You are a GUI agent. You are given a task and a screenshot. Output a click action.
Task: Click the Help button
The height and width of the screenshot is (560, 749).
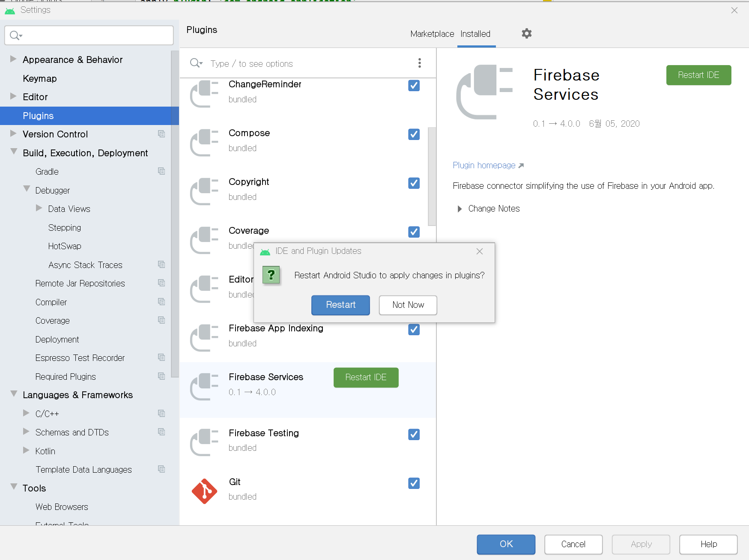(708, 544)
